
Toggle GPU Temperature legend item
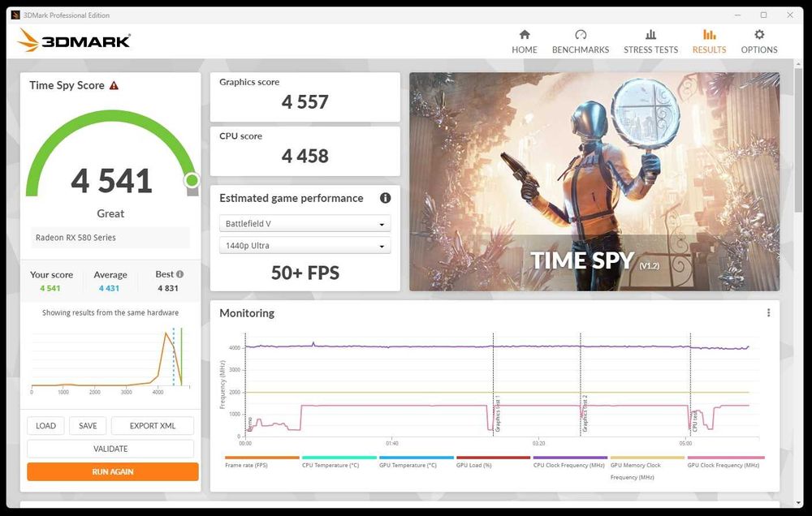coord(416,462)
